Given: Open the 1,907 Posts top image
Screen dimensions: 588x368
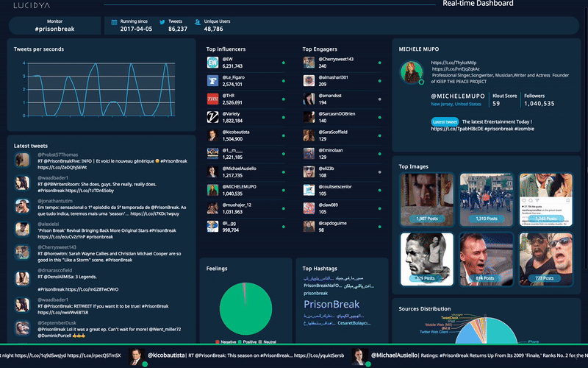Looking at the screenshot, I should 427,199.
